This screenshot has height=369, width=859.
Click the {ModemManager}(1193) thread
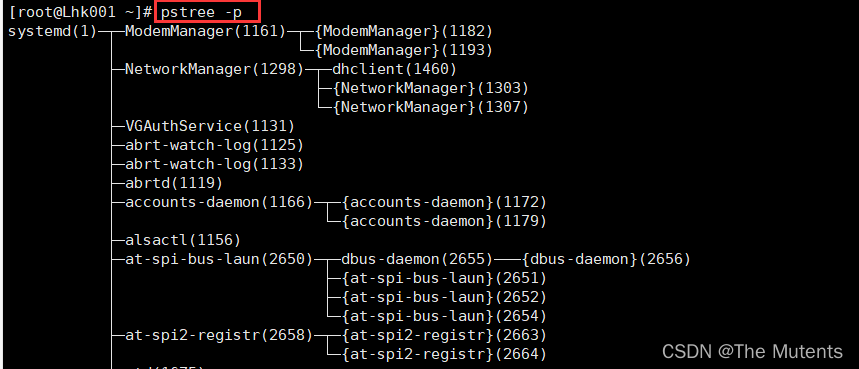point(404,50)
